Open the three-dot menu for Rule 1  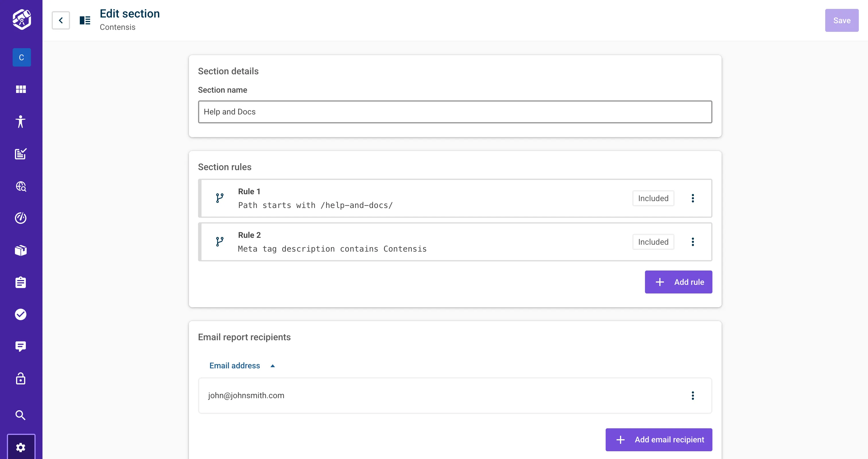[693, 198]
